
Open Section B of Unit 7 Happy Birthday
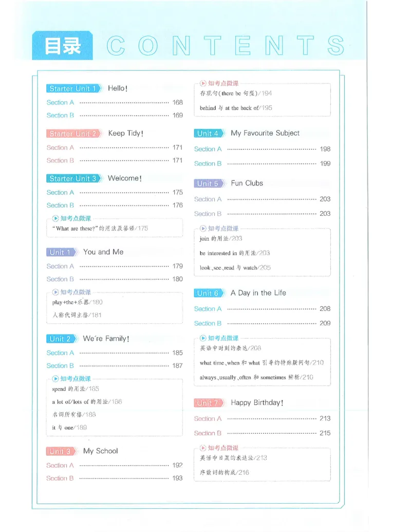(x=262, y=433)
